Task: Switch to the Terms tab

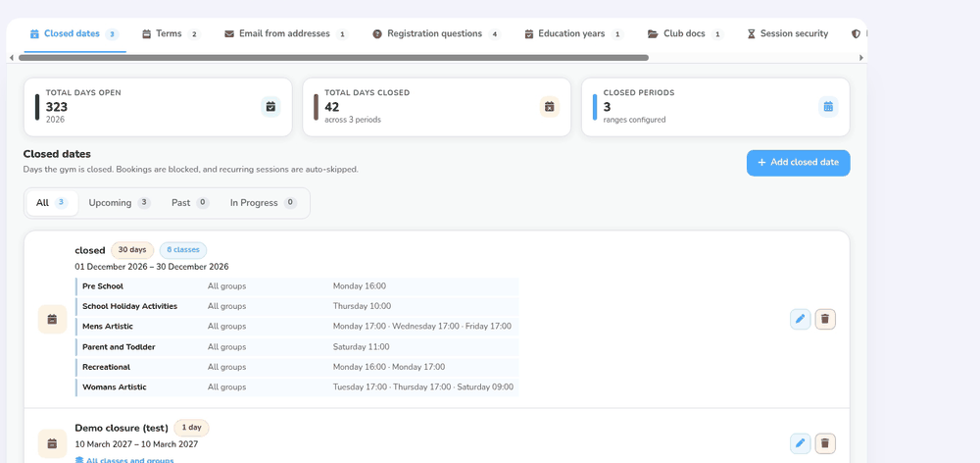Action: click(171, 33)
